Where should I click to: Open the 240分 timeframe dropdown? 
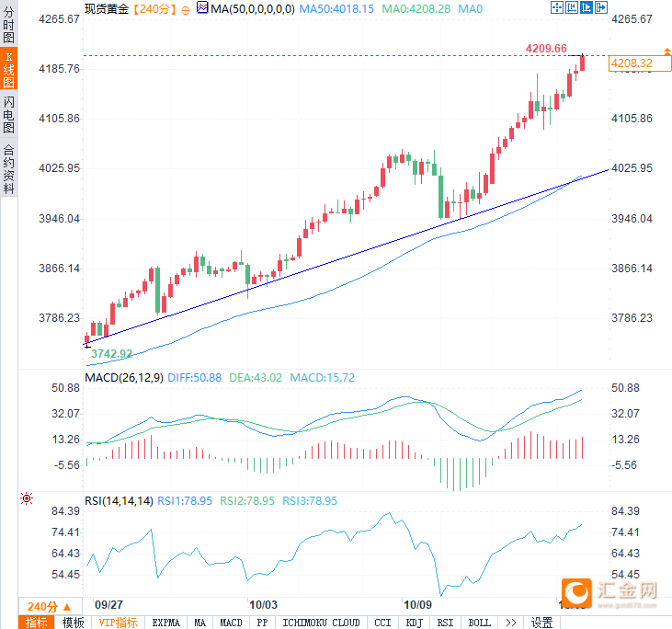(50, 606)
